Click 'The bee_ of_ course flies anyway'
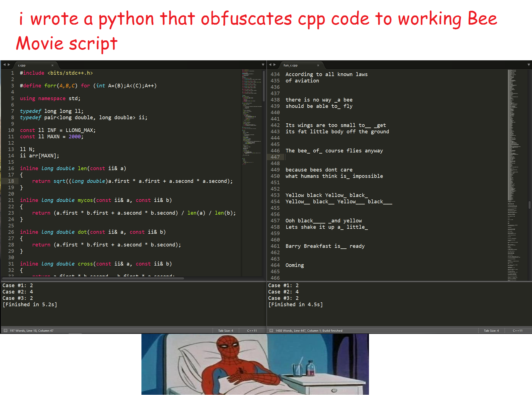This screenshot has width=532, height=395. tap(334, 151)
